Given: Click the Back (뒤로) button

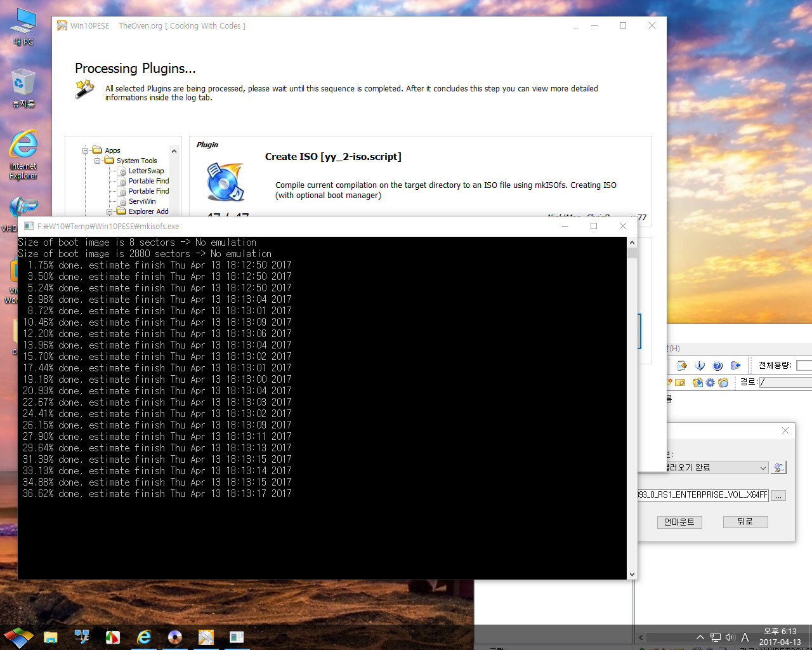Looking at the screenshot, I should (x=745, y=522).
